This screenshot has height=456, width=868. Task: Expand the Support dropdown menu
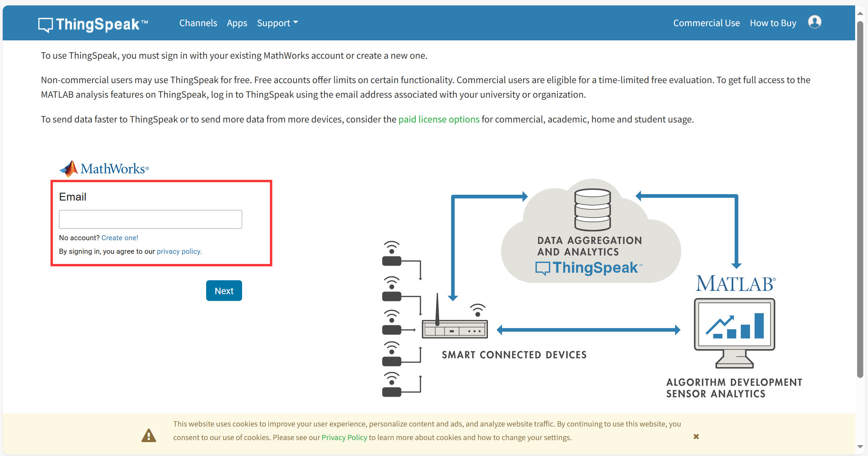coord(277,23)
